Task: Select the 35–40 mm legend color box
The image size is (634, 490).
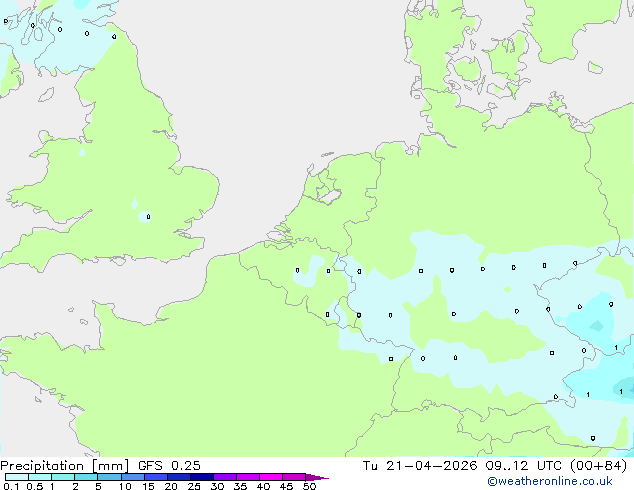Action: (x=248, y=477)
